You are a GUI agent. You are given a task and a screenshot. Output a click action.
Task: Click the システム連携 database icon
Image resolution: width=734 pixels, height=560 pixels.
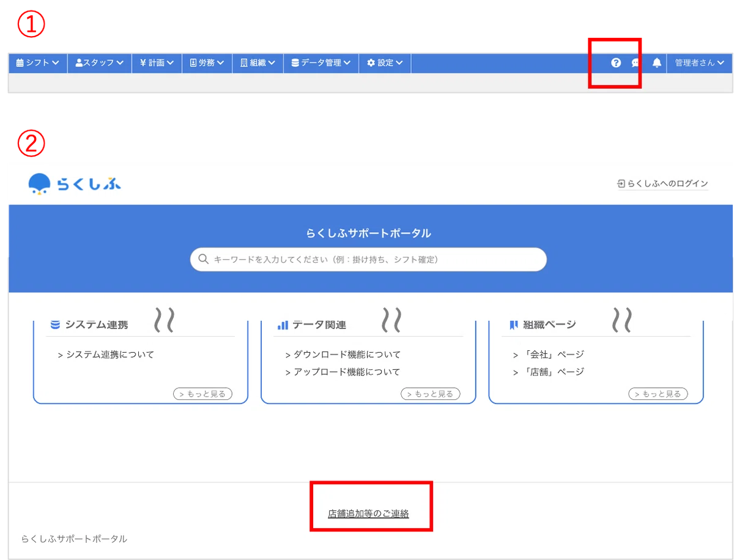coord(55,325)
